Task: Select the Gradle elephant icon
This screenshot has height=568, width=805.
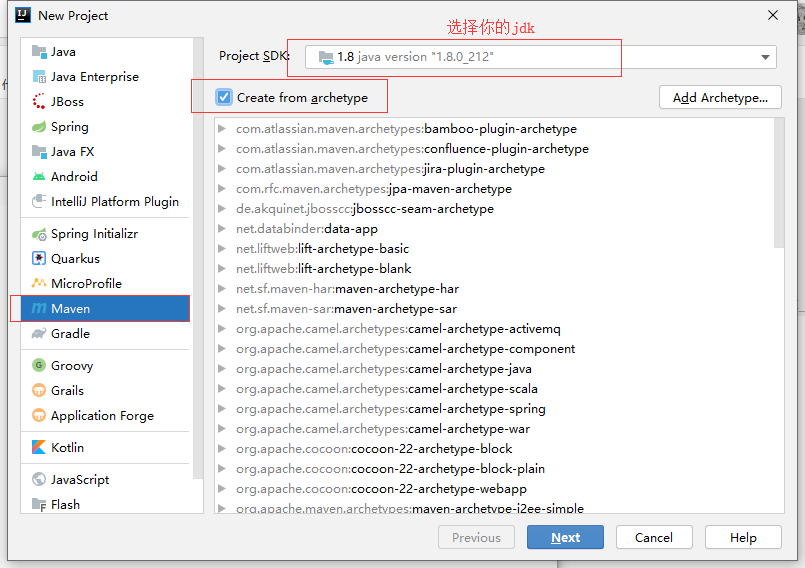Action: 39,334
